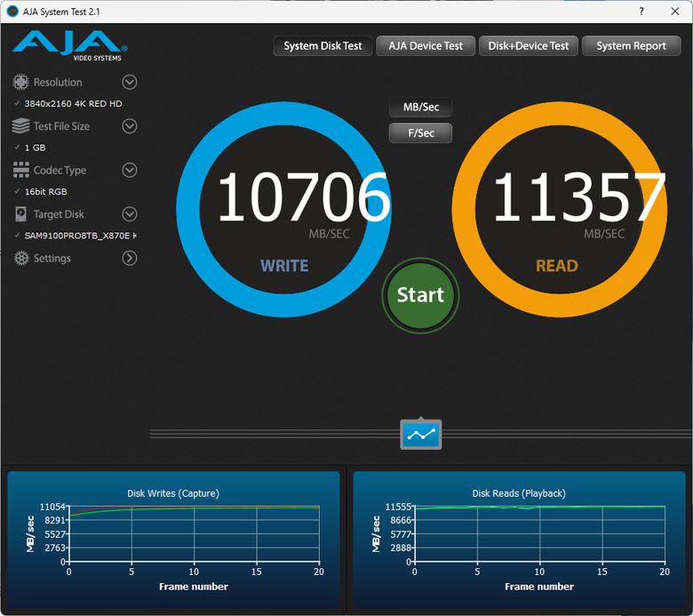The image size is (693, 616).
Task: Click the Codec Type film strip icon
Action: coord(20,170)
